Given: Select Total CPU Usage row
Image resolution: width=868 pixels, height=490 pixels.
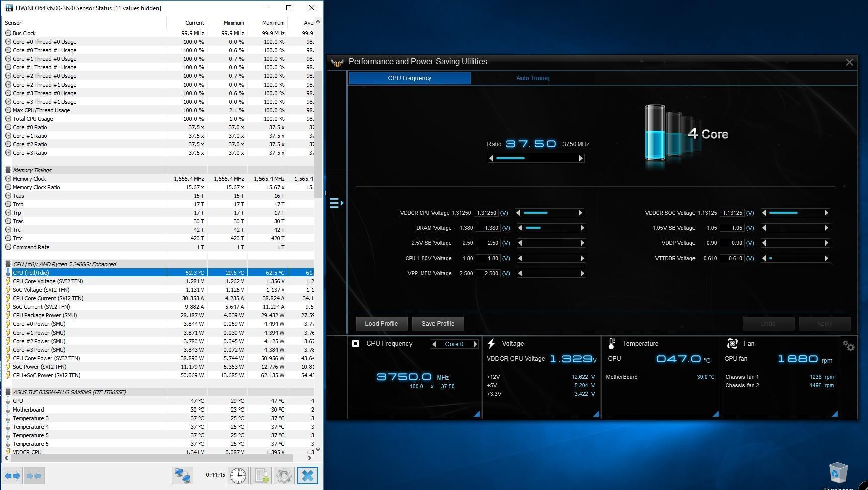Looking at the screenshot, I should tap(158, 119).
